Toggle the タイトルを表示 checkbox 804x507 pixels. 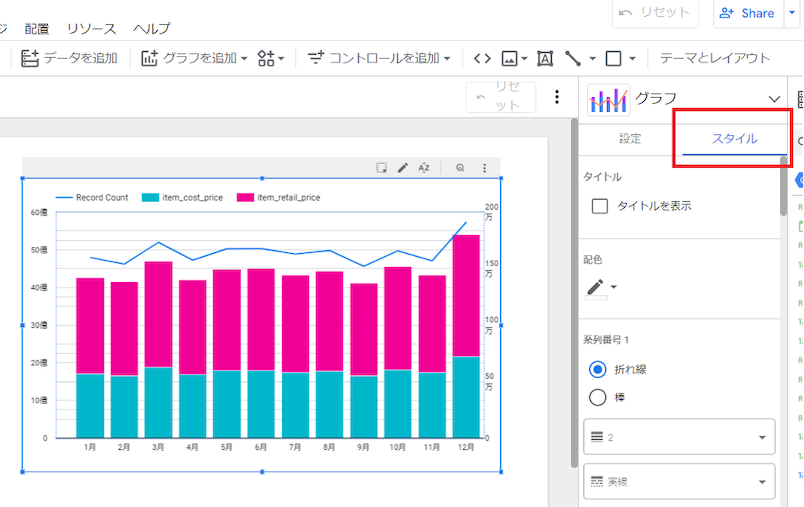(600, 206)
